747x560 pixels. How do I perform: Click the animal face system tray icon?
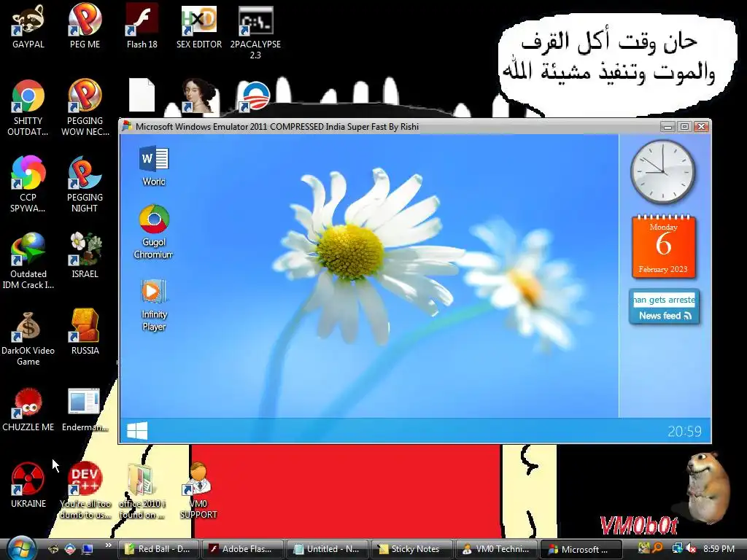[x=644, y=548]
